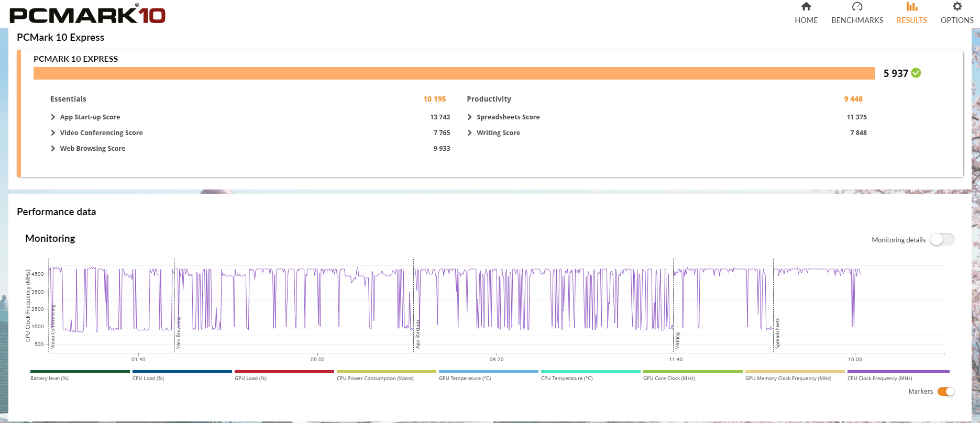Click the Web Browsing Score label

93,149
